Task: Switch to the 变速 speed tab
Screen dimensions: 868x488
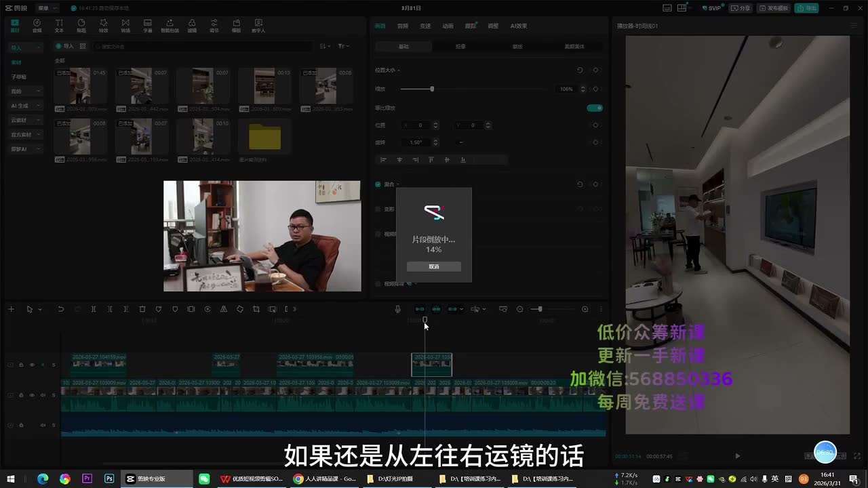Action: (x=425, y=26)
